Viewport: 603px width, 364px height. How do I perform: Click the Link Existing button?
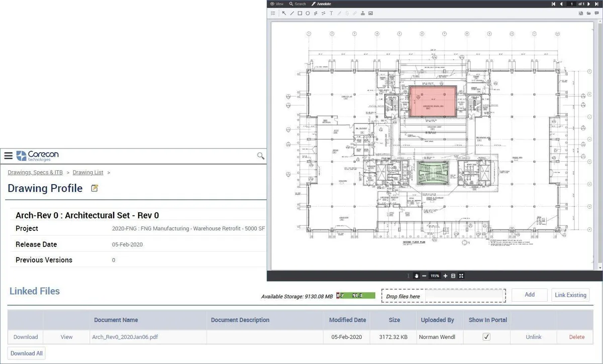click(x=570, y=295)
